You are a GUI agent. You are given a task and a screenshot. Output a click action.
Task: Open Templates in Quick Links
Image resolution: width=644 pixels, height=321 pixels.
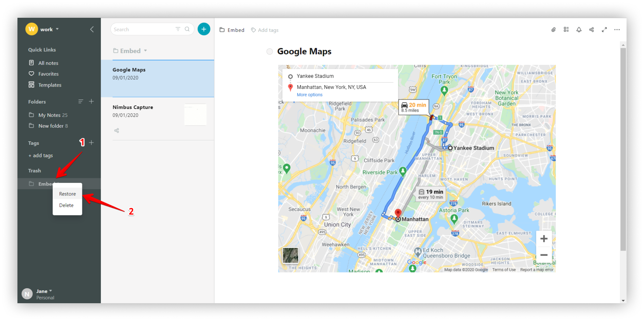pyautogui.click(x=50, y=85)
